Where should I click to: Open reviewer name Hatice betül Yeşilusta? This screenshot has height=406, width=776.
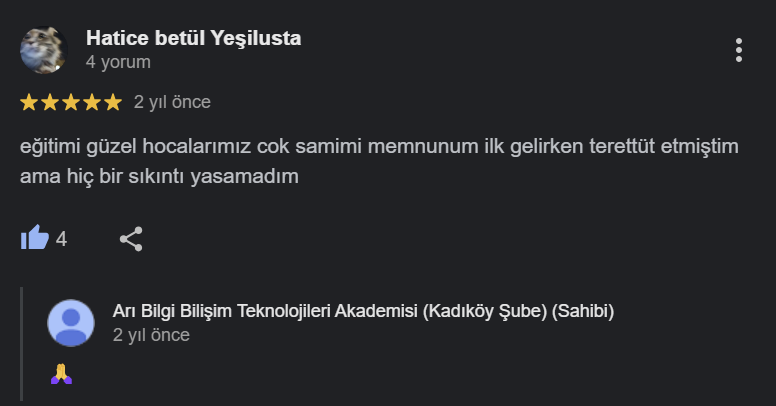click(x=193, y=38)
